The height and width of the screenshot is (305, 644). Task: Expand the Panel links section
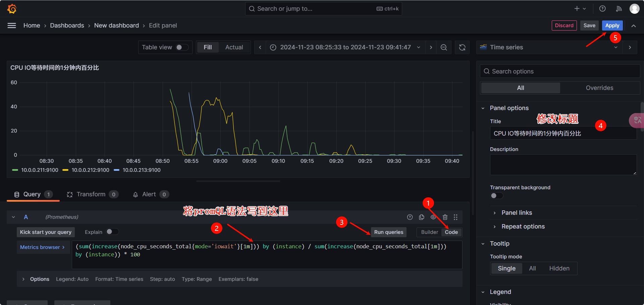(x=517, y=213)
